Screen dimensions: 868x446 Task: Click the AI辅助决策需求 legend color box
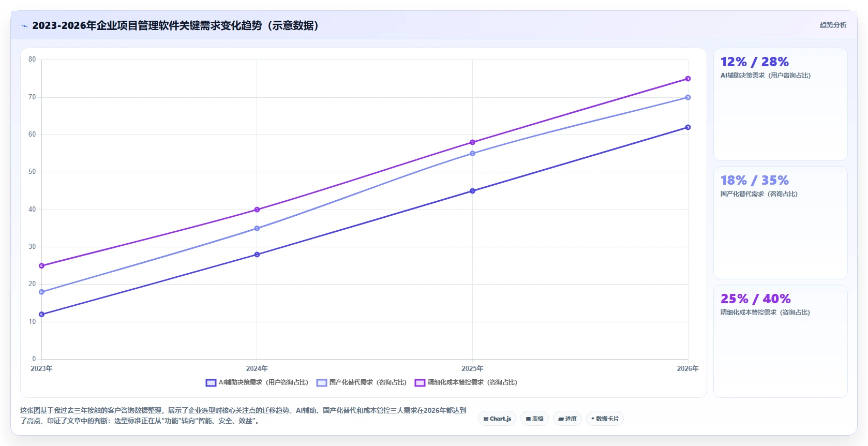click(211, 383)
